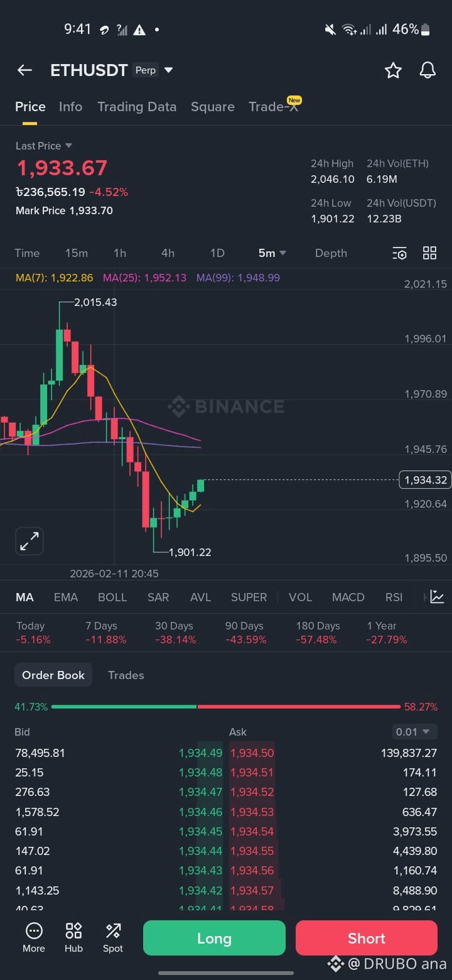This screenshot has height=980, width=452.
Task: Toggle the BOLL indicator
Action: pos(112,597)
